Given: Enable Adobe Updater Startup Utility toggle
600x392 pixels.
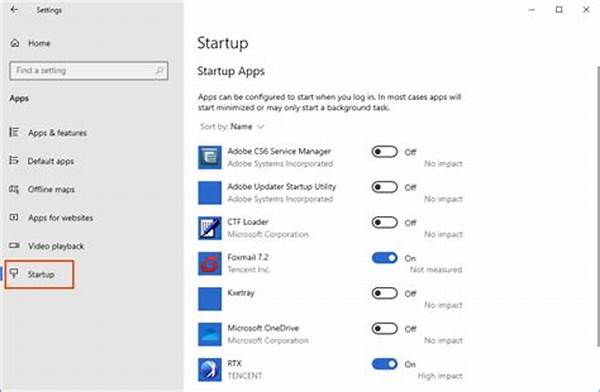Looking at the screenshot, I should [385, 187].
